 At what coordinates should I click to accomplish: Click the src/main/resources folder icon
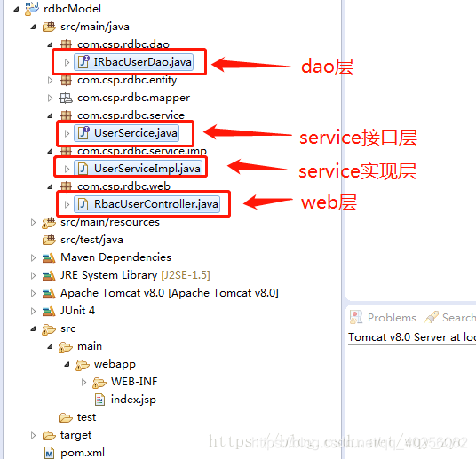(49, 223)
